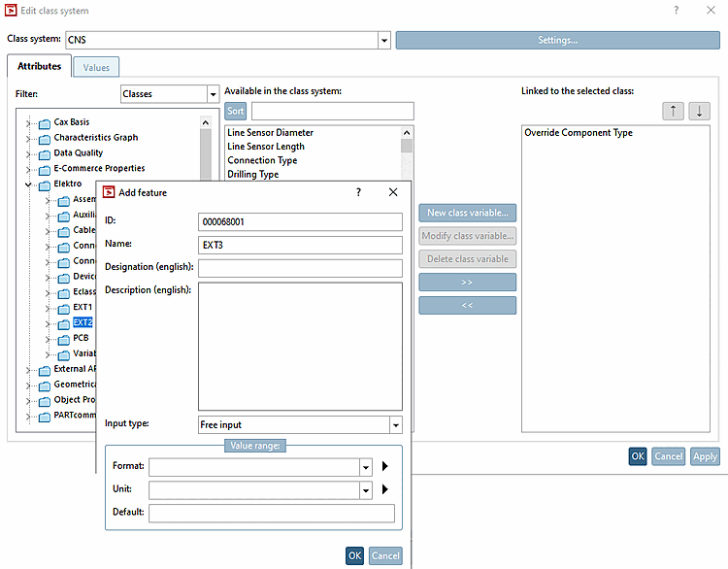Click the Description (english) text area
728x569 pixels.
click(300, 346)
